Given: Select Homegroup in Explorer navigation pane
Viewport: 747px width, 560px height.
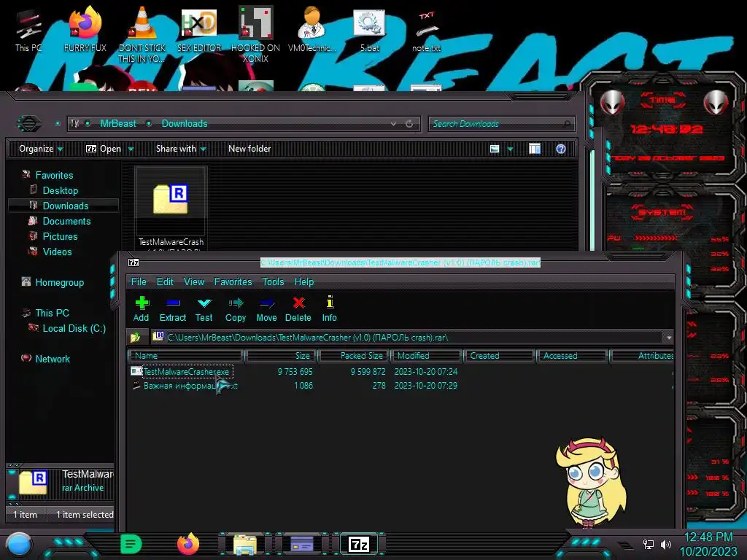Looking at the screenshot, I should tap(60, 282).
